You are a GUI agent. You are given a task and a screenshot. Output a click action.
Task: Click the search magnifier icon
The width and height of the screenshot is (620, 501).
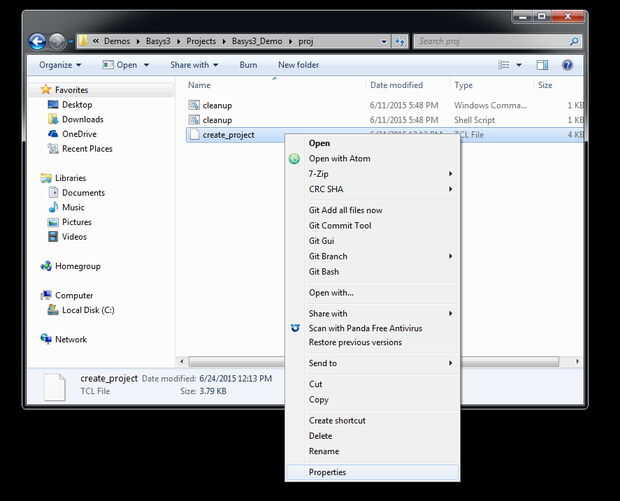coord(574,41)
